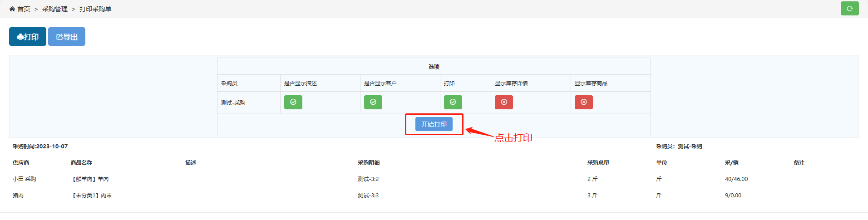Toggle the 打印 option green check
868x220 pixels.
pyautogui.click(x=453, y=102)
